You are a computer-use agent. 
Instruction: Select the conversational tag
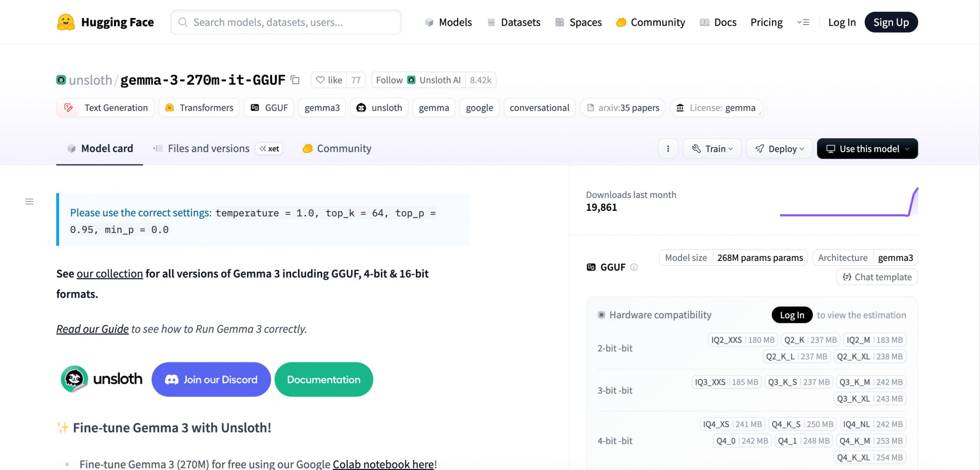539,108
